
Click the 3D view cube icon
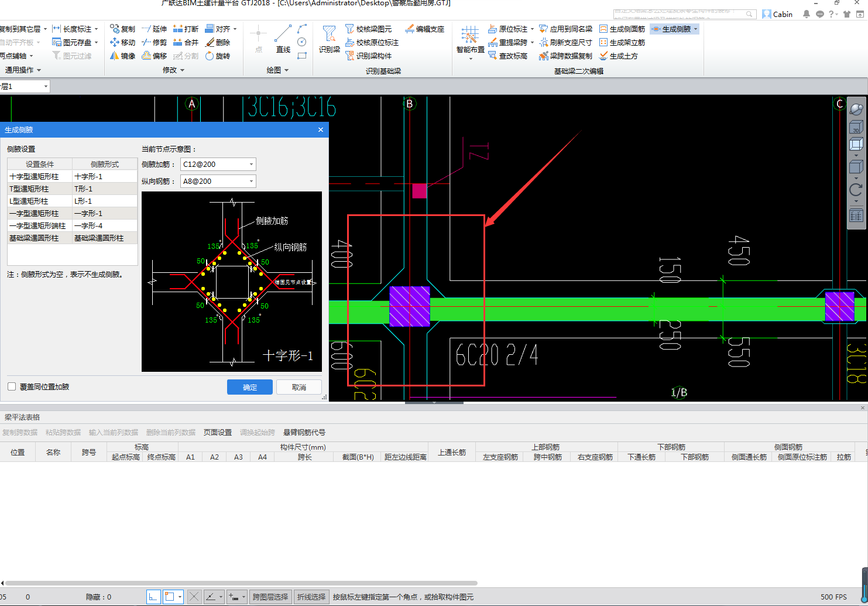click(856, 127)
